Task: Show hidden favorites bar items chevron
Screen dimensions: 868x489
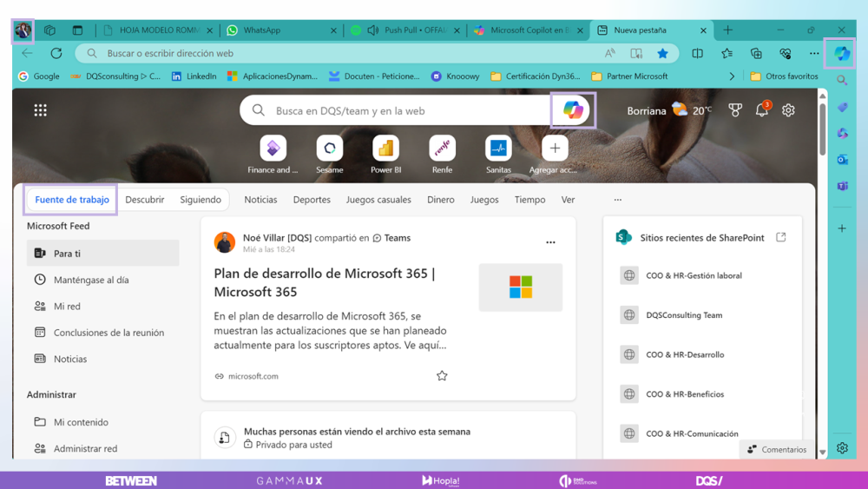Action: point(732,76)
